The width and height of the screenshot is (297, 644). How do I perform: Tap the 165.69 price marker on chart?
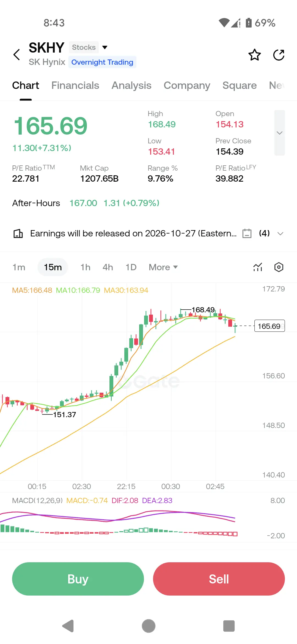269,326
